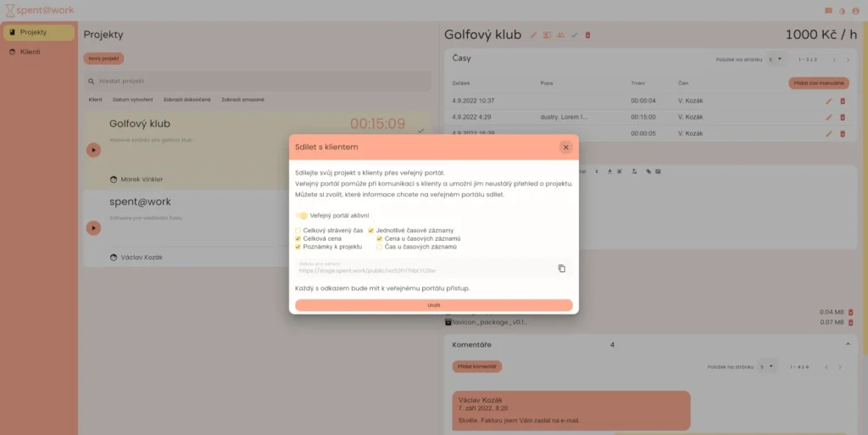Click the share link URL field
The height and width of the screenshot is (435, 868).
(424, 268)
